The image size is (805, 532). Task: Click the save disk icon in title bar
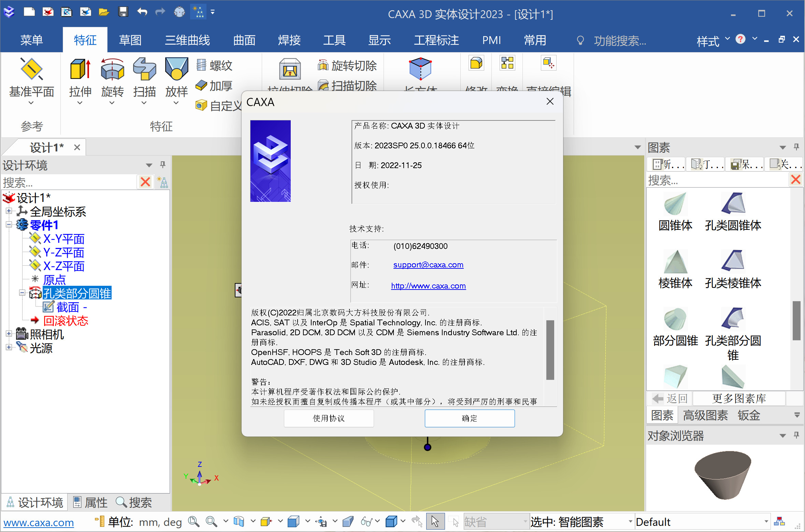tap(123, 12)
